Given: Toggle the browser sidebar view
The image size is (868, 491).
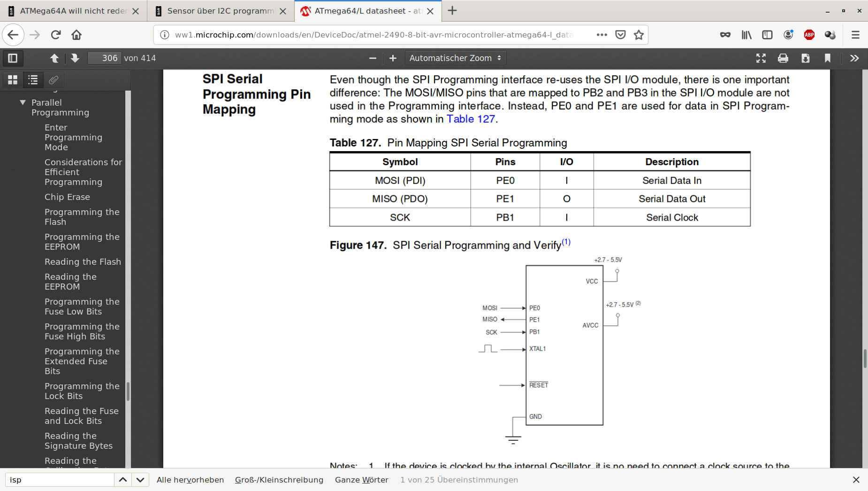Looking at the screenshot, I should click(x=767, y=35).
